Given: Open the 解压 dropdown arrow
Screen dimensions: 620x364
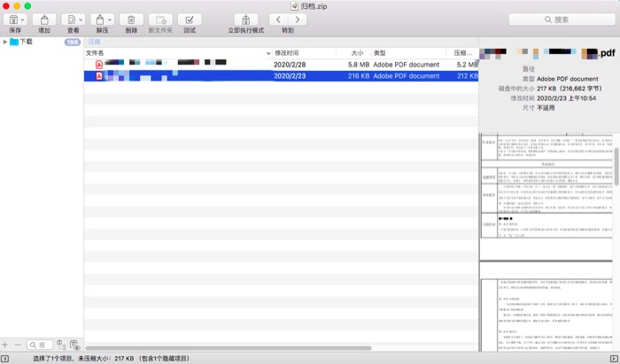Looking at the screenshot, I should point(110,19).
